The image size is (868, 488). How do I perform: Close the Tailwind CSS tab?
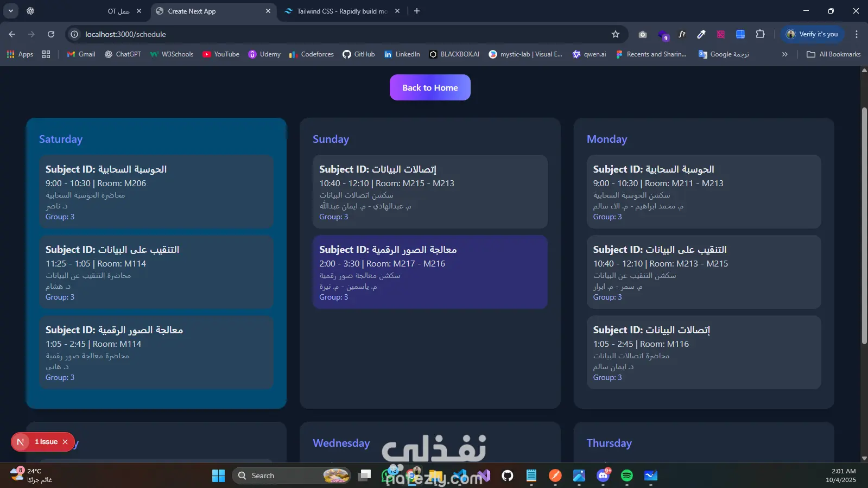tap(397, 11)
